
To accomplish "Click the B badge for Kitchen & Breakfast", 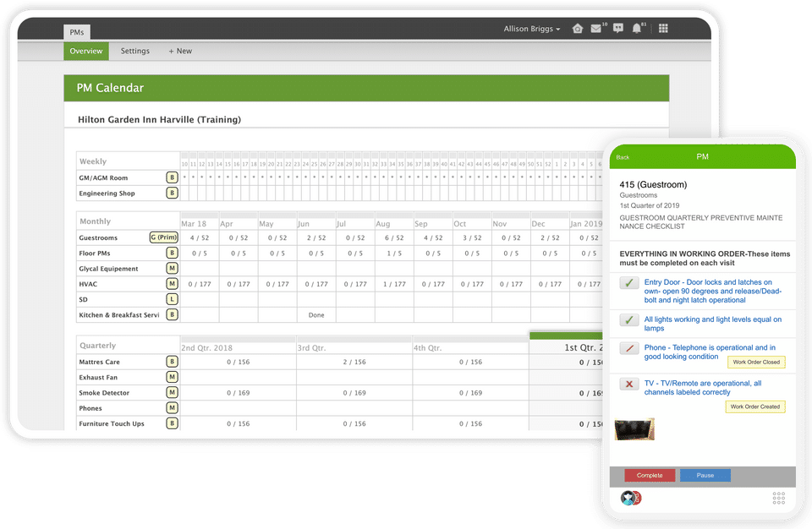I will (172, 314).
